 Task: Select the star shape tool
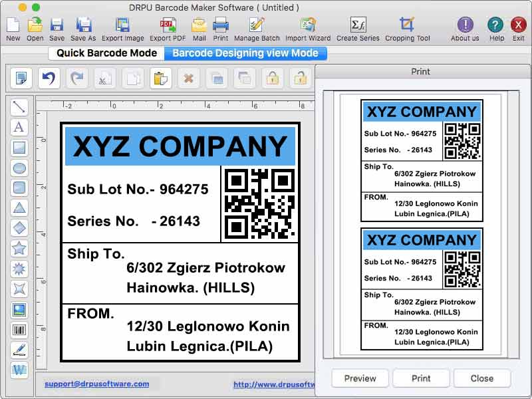coord(19,248)
